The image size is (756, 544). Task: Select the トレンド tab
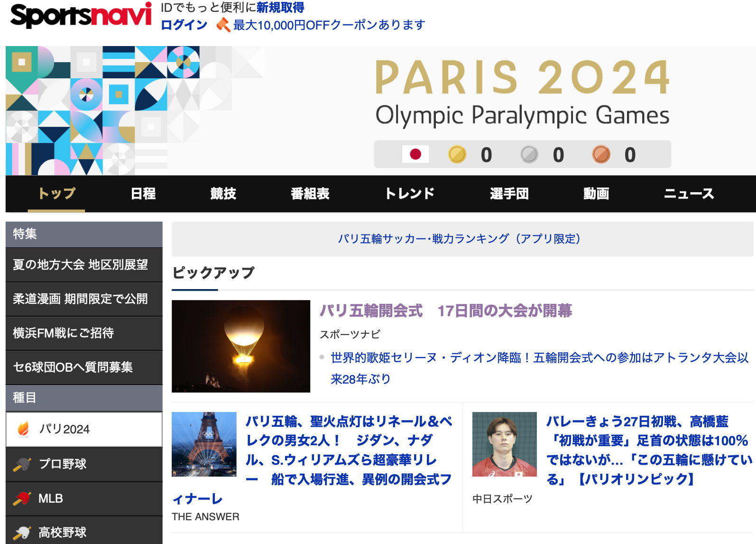click(x=410, y=194)
